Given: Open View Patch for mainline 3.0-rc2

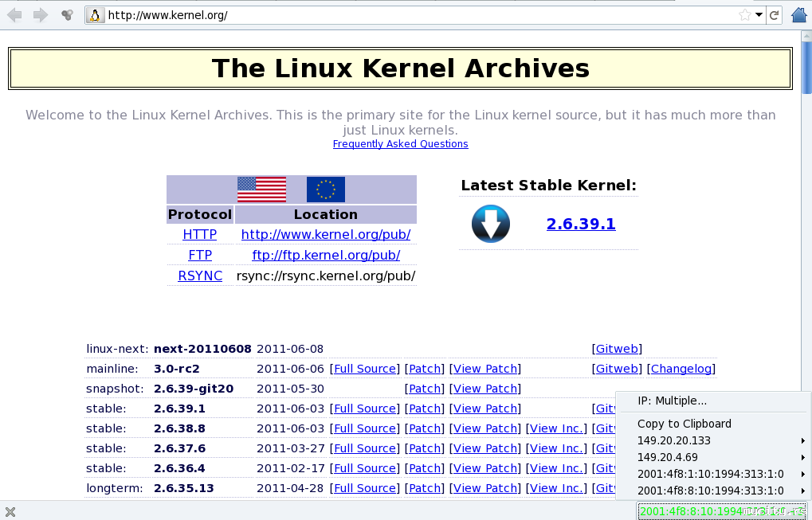Looking at the screenshot, I should 484,369.
